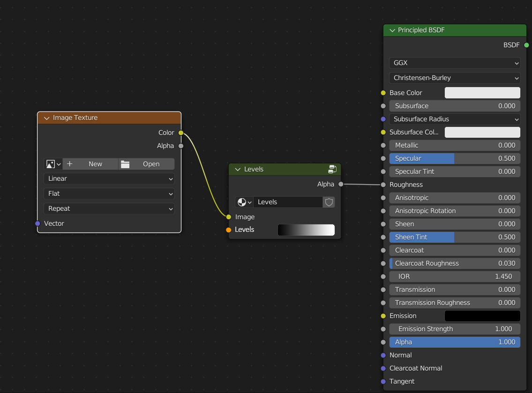Collapse the Image Texture node
The width and height of the screenshot is (532, 393).
pos(47,118)
